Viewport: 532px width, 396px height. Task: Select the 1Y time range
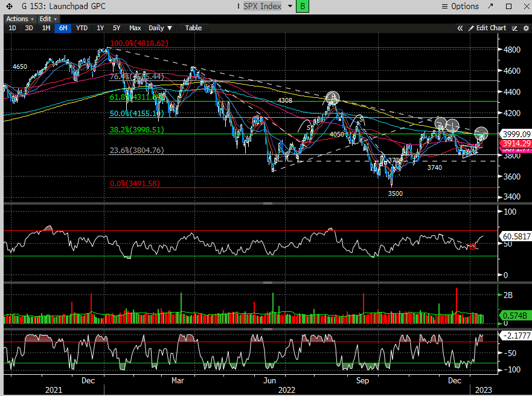pyautogui.click(x=100, y=28)
